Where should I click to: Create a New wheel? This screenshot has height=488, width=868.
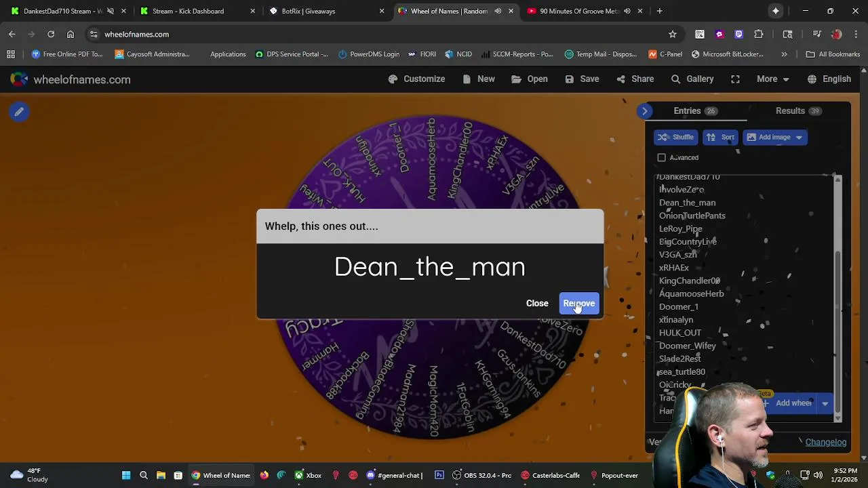tap(479, 79)
